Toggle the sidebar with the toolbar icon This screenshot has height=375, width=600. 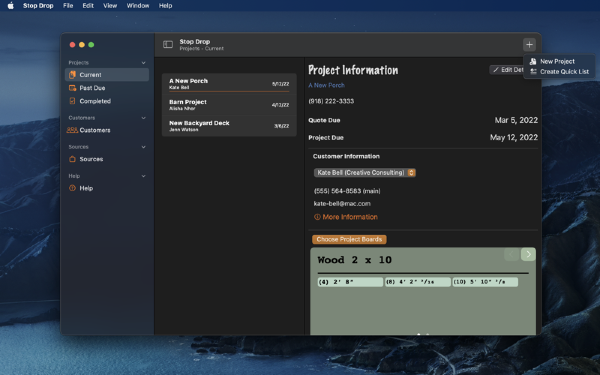coord(168,44)
